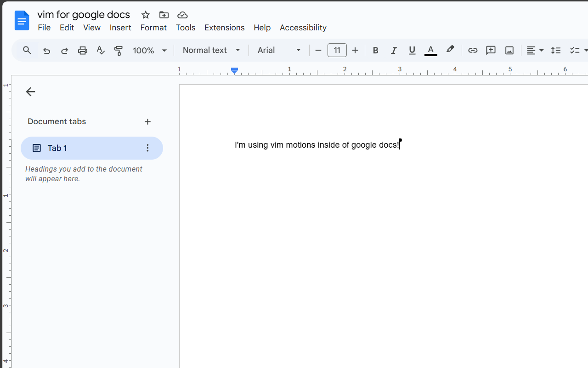Open the Arial font dropdown

(x=279, y=51)
